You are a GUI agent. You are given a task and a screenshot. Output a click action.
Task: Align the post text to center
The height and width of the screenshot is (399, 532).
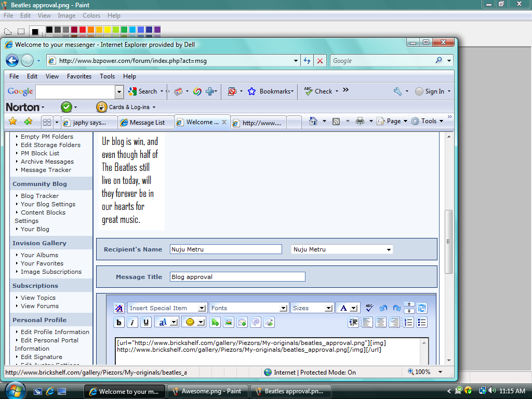tap(380, 322)
